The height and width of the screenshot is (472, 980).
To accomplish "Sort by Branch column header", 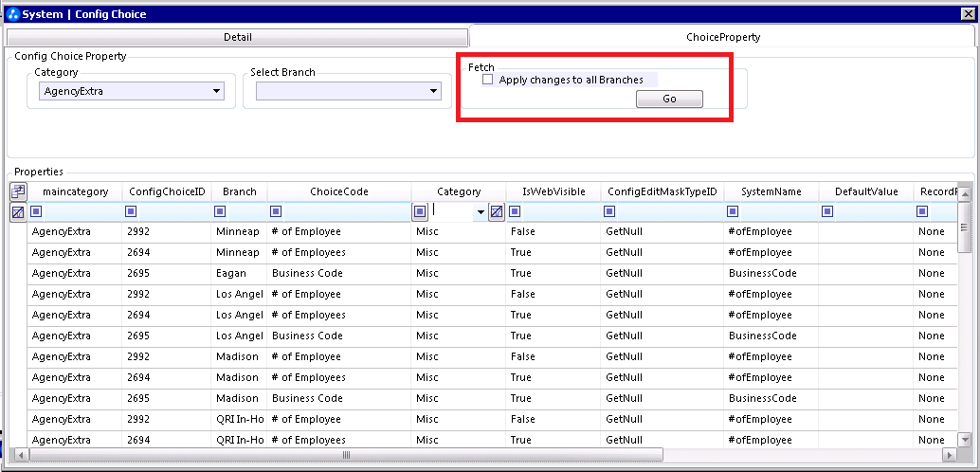I will click(x=240, y=191).
